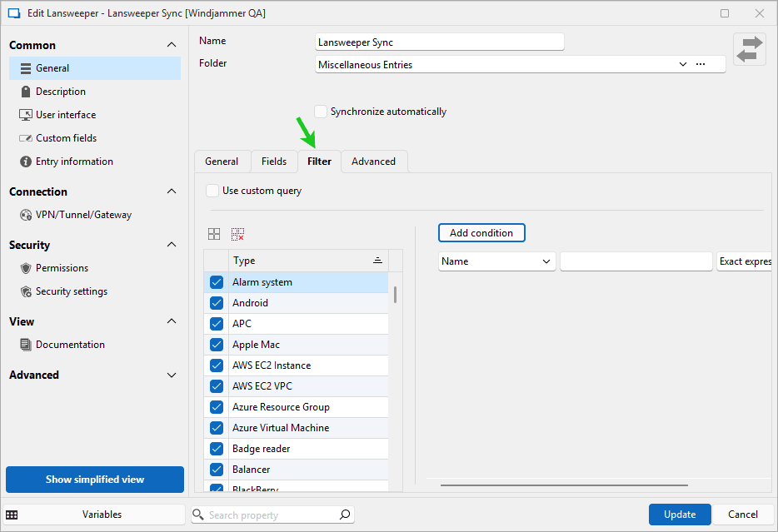This screenshot has height=532, width=778.
Task: Click the Add condition button
Action: (481, 233)
